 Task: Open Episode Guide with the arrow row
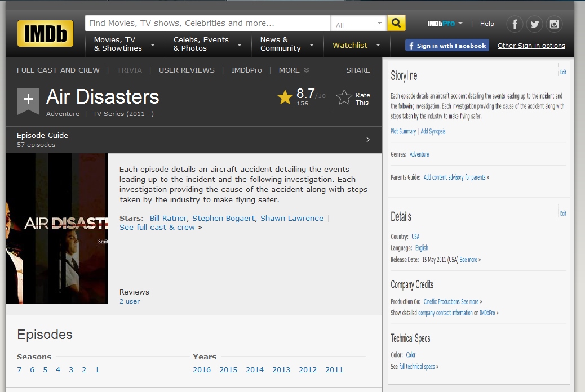click(x=193, y=140)
